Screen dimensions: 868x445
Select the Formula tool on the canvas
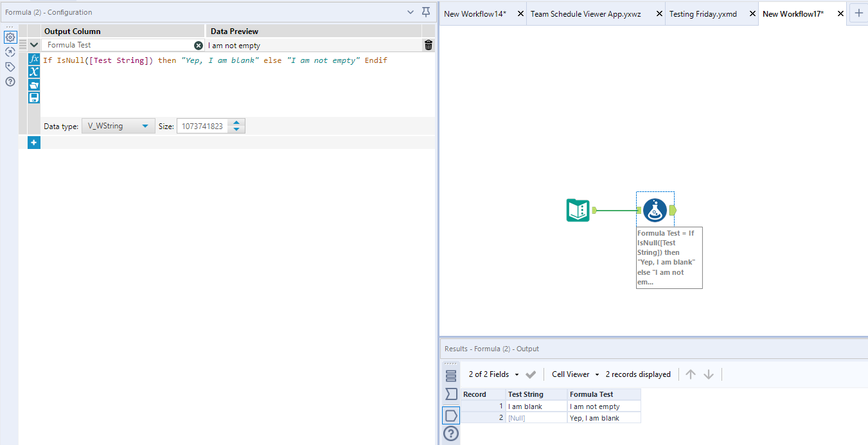coord(655,209)
